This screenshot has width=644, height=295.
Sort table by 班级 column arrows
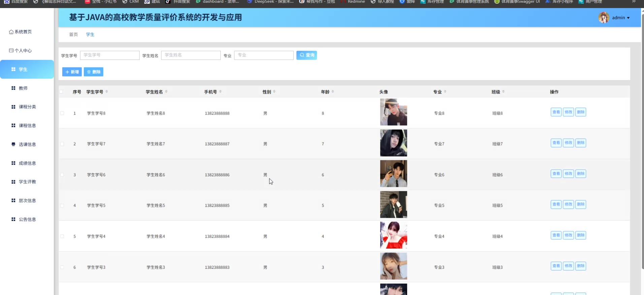pos(503,92)
